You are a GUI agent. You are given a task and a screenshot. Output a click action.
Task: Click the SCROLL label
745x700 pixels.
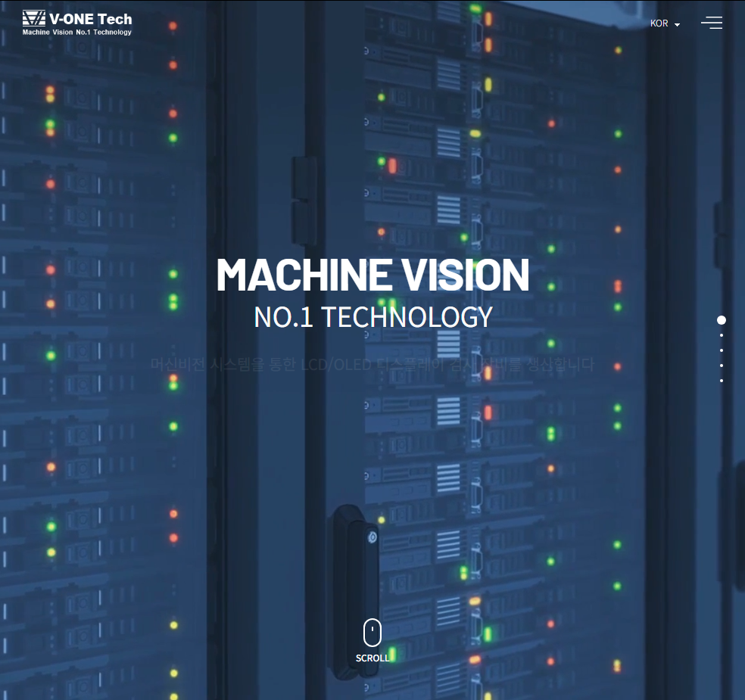click(372, 658)
